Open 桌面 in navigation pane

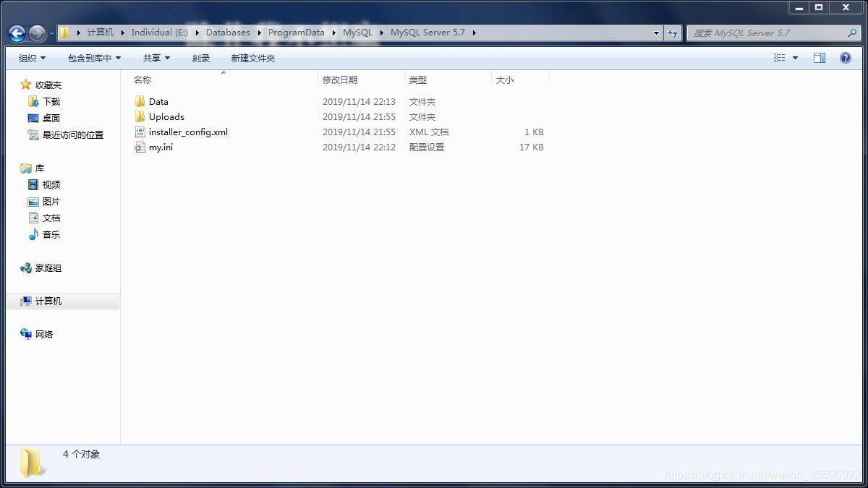(51, 118)
